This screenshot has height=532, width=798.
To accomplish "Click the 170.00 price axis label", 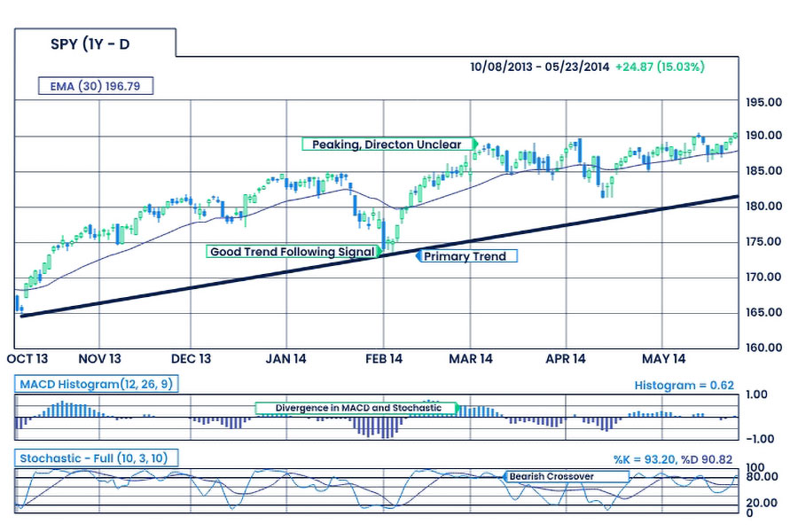I will (x=764, y=278).
